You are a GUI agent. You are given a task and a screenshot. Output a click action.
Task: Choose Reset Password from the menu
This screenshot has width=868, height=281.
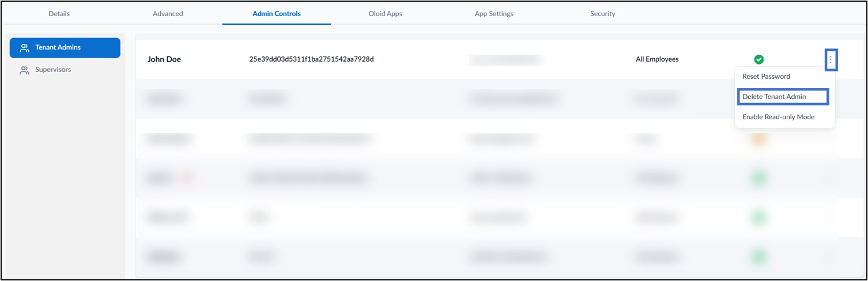[x=766, y=77]
